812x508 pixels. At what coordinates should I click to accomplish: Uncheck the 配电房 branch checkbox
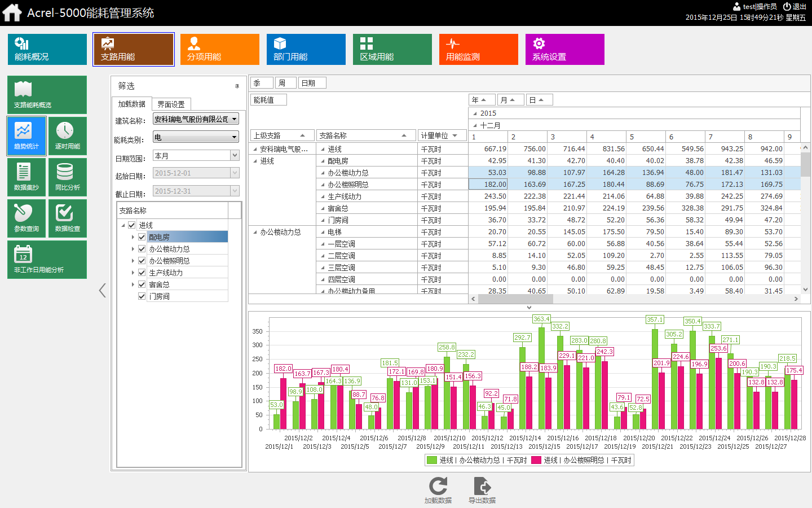pyautogui.click(x=142, y=237)
